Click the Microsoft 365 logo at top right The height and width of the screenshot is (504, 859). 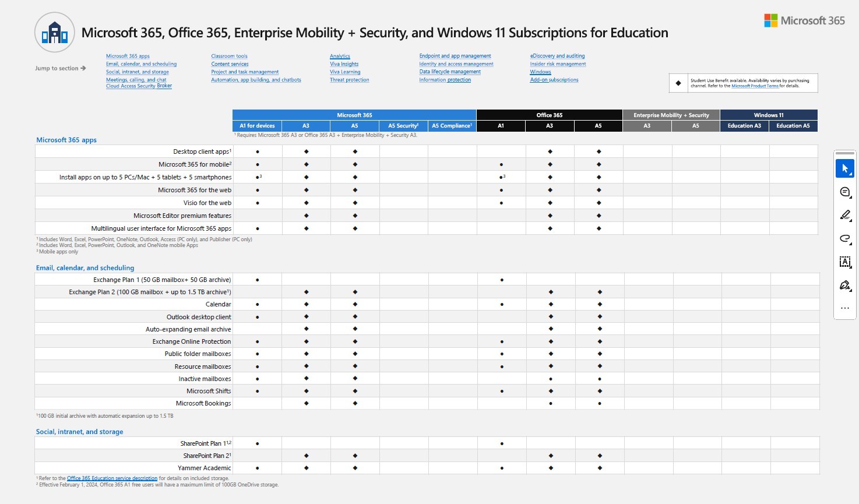pyautogui.click(x=804, y=20)
